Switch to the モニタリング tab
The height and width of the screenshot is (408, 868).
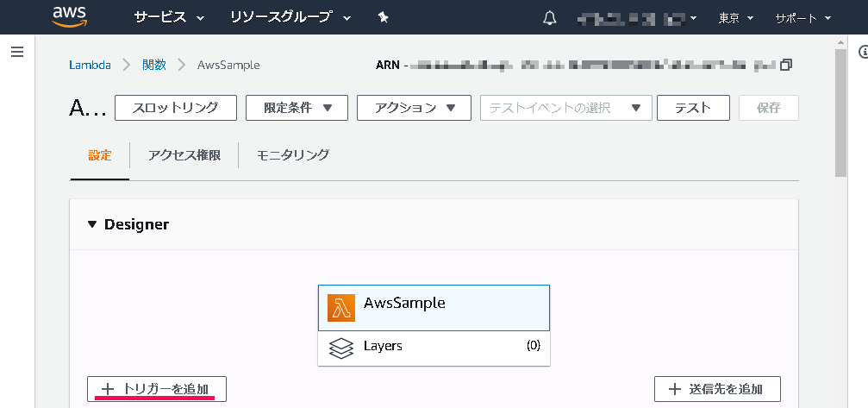[x=293, y=155]
